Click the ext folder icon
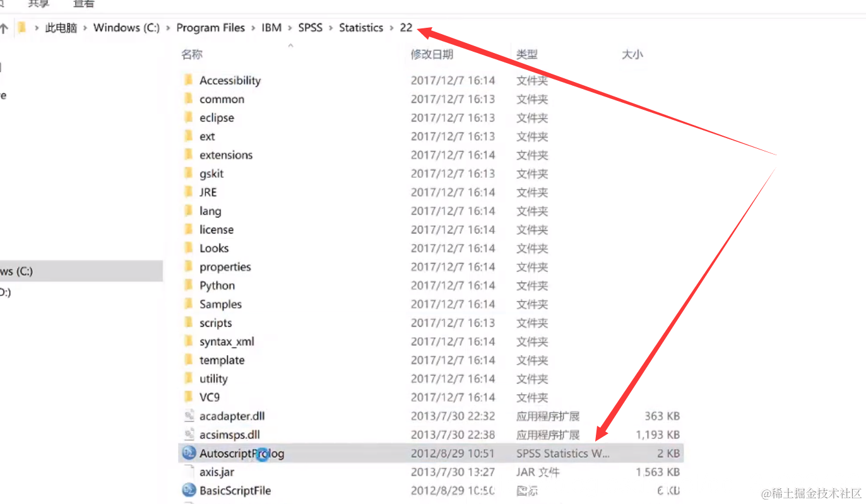 (188, 136)
